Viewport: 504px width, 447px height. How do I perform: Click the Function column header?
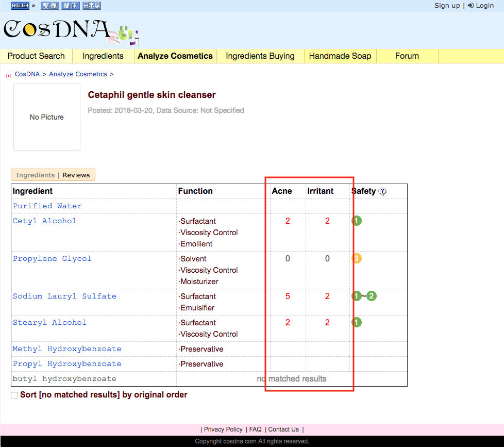tap(195, 191)
